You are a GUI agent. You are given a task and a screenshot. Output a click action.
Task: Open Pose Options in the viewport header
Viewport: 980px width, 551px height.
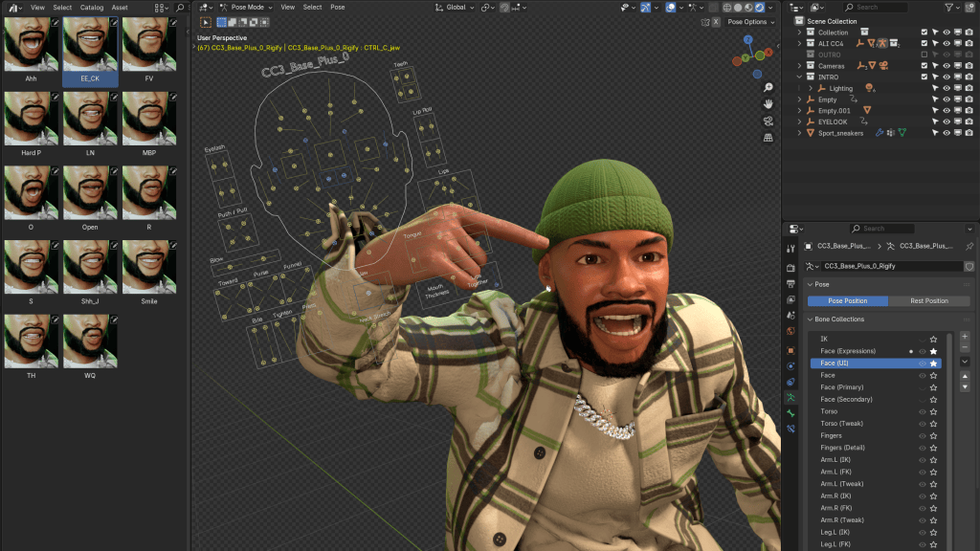click(750, 22)
